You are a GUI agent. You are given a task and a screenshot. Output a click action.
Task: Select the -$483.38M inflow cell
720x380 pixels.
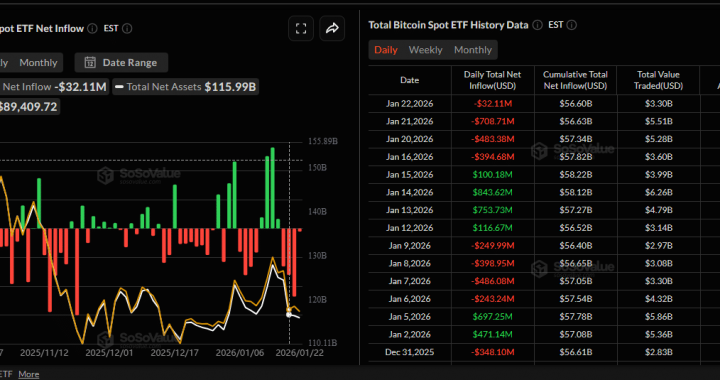click(493, 139)
